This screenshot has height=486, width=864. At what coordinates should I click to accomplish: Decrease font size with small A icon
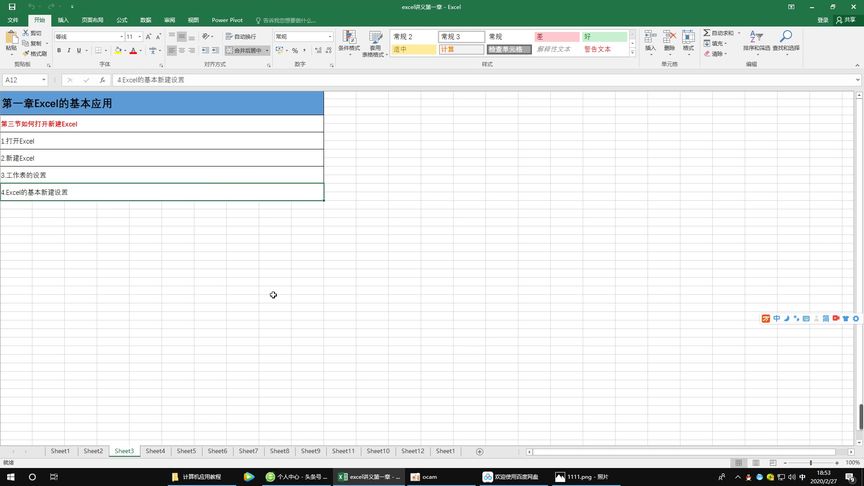158,36
